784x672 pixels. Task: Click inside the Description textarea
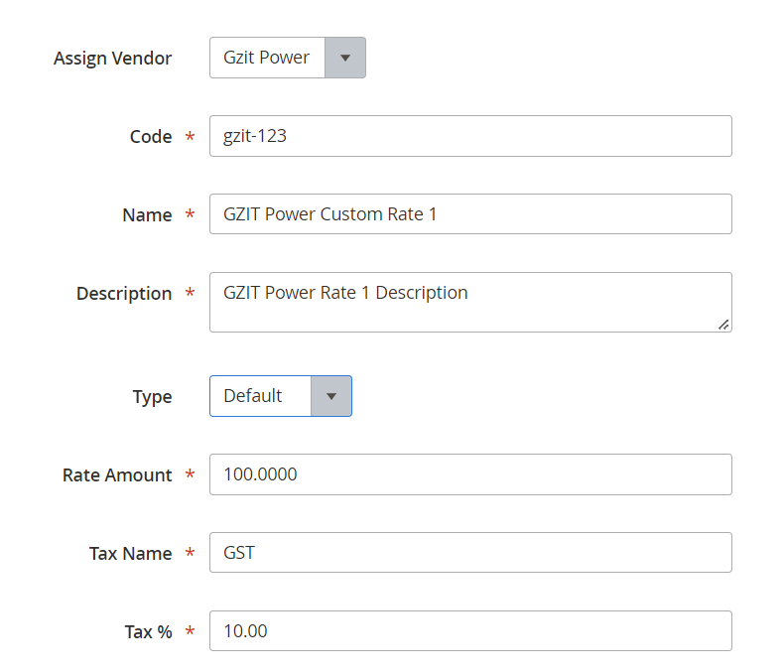470,302
